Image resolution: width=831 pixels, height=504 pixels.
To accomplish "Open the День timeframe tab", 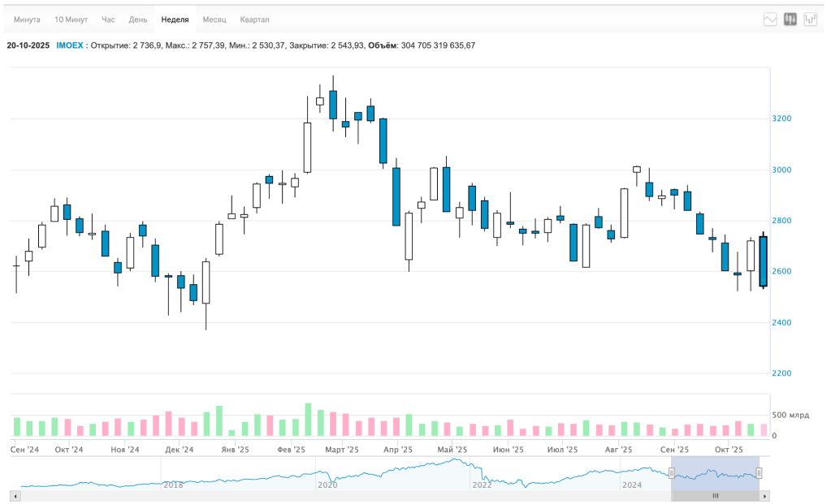I will coord(138,19).
